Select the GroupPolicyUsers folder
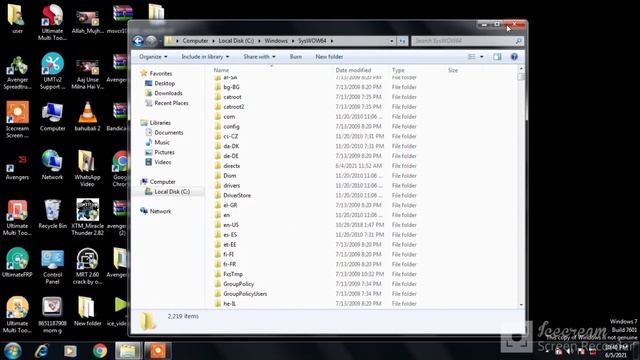640x360 pixels. (241, 294)
